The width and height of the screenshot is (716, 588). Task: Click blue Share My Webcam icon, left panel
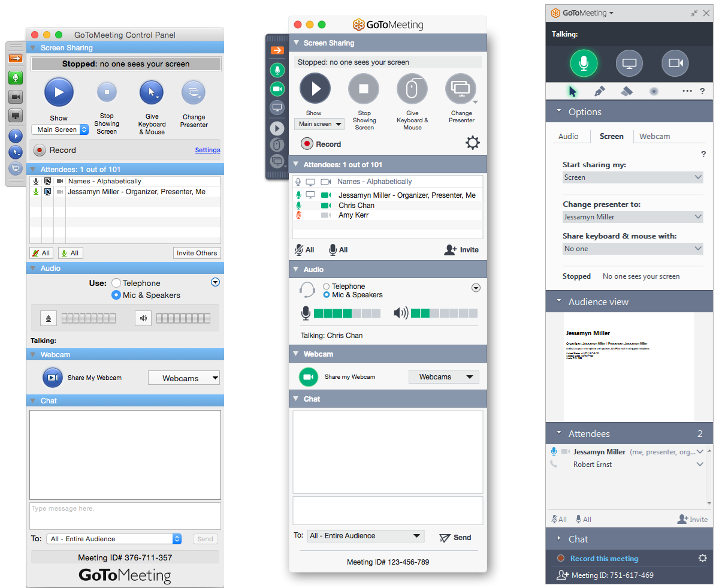click(x=53, y=378)
